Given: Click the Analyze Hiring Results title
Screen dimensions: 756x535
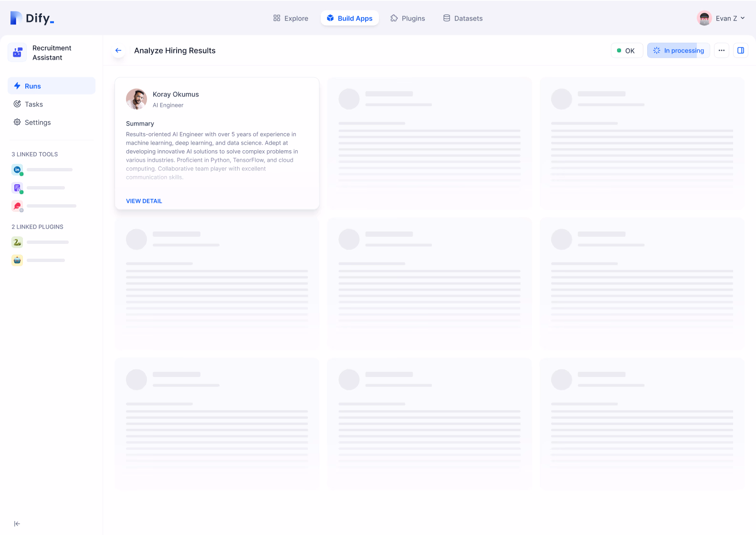Looking at the screenshot, I should (175, 51).
